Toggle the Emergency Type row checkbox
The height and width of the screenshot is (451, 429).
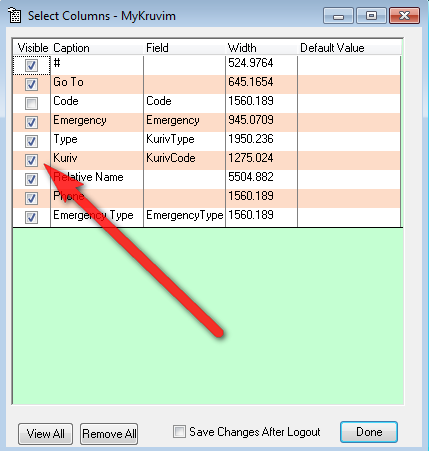pyautogui.click(x=31, y=217)
